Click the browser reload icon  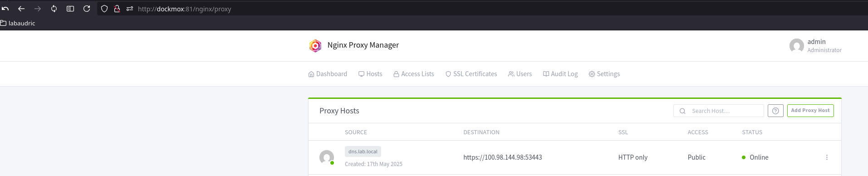87,9
